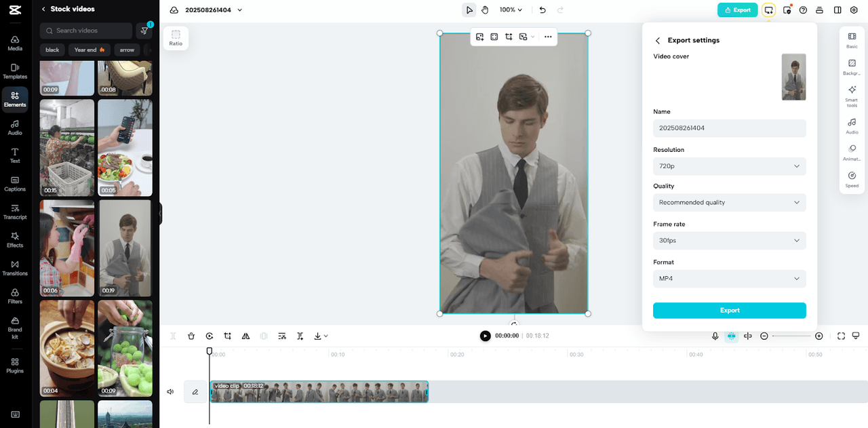Click the Export button in Export settings
Viewport: 868px width, 428px height.
tap(730, 310)
